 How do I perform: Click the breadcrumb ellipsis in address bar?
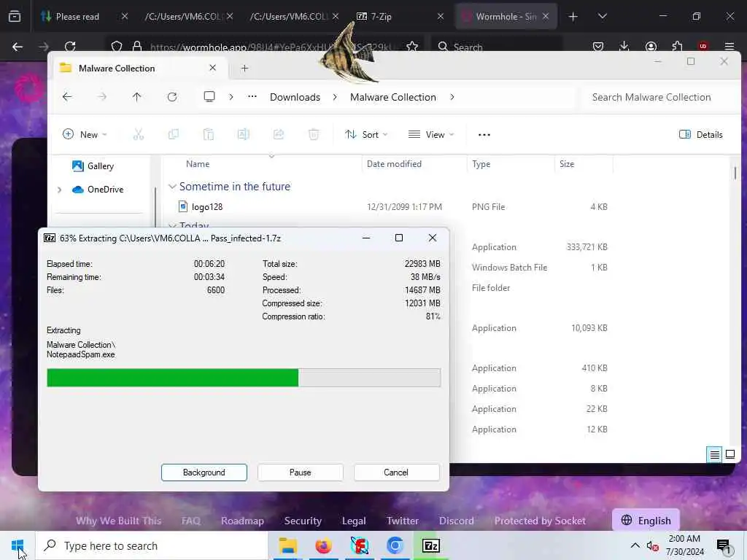(x=252, y=97)
